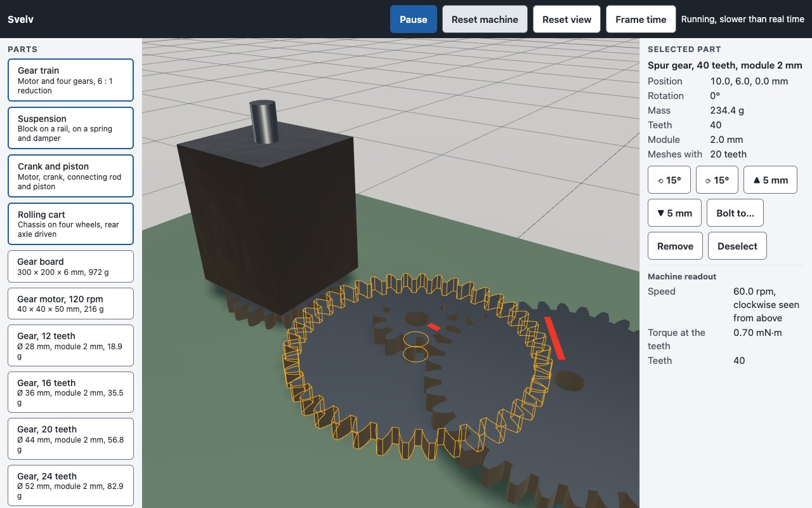Click the torque value '0.70 mN·m'
The image size is (812, 508).
[757, 333]
